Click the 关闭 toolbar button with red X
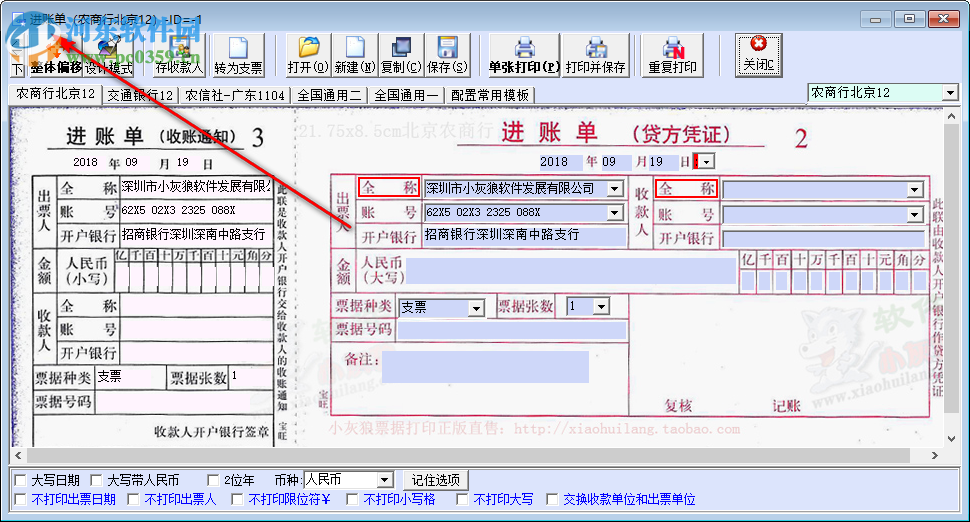Image resolution: width=970 pixels, height=522 pixels. point(758,56)
